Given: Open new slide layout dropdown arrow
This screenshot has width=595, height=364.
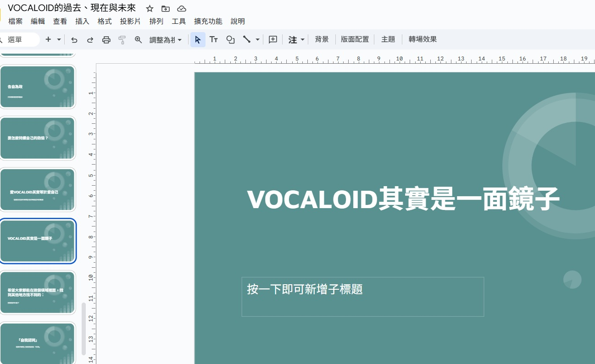Looking at the screenshot, I should pos(59,40).
